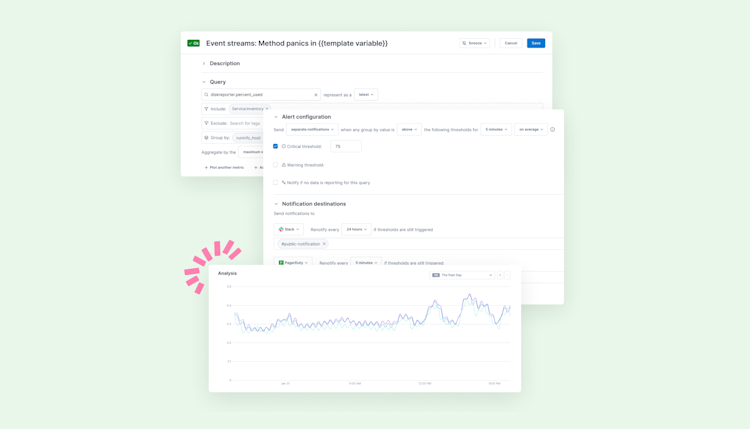Collapse the Alert configuration section
This screenshot has height=429, width=750.
(276, 117)
